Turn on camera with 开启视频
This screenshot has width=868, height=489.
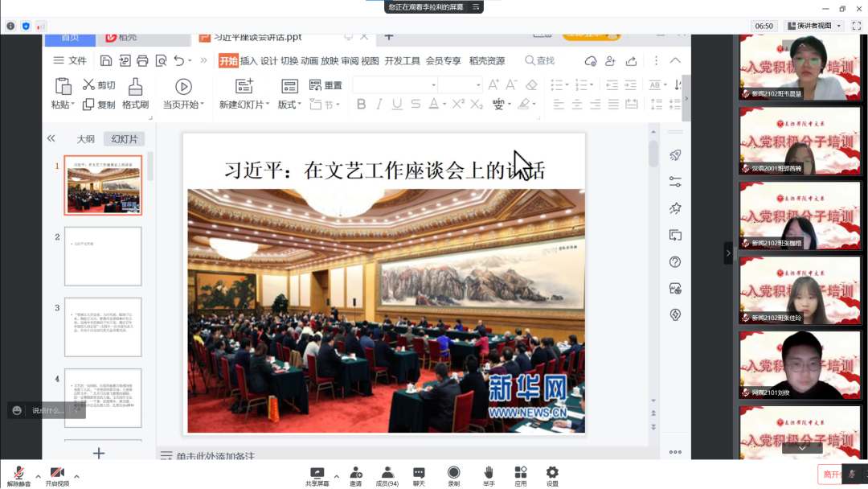pyautogui.click(x=56, y=473)
